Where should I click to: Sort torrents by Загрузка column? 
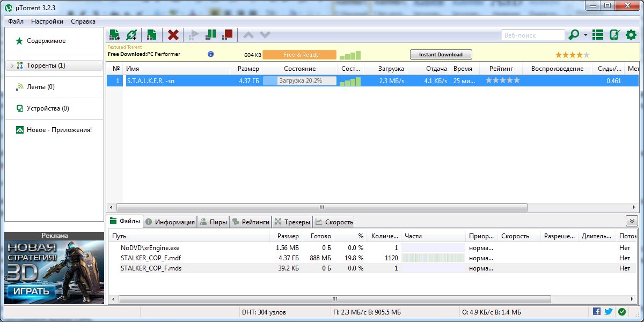(x=386, y=69)
